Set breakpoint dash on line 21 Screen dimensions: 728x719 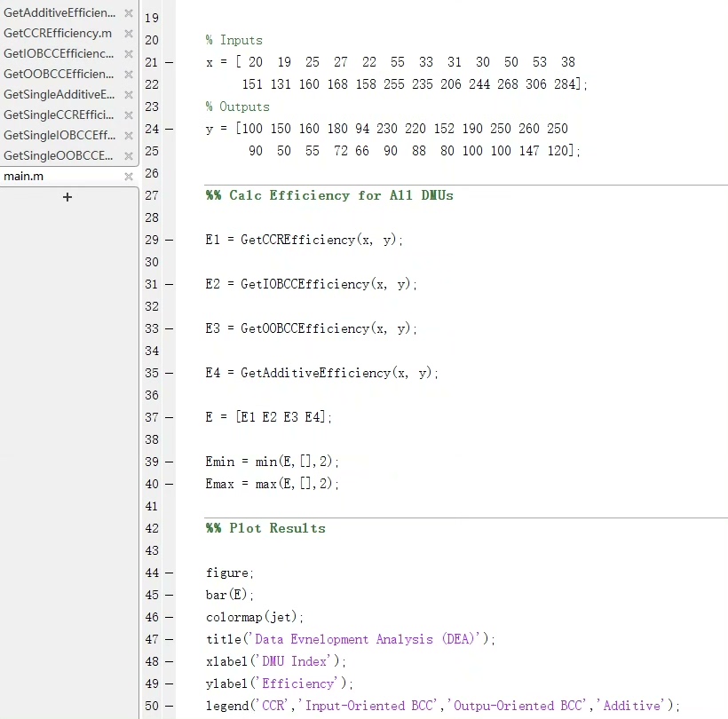[x=169, y=63]
